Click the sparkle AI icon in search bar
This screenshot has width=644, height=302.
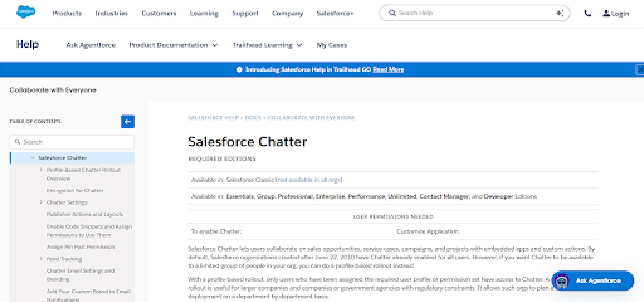(x=559, y=13)
